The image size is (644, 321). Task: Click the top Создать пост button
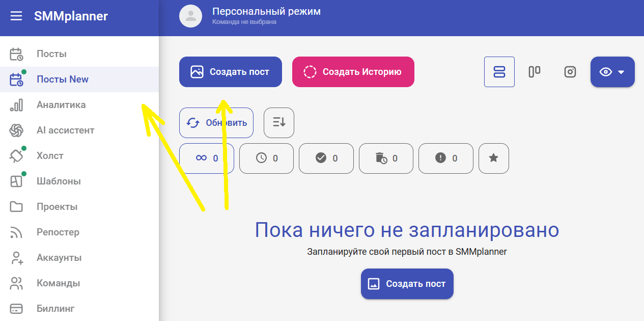230,72
